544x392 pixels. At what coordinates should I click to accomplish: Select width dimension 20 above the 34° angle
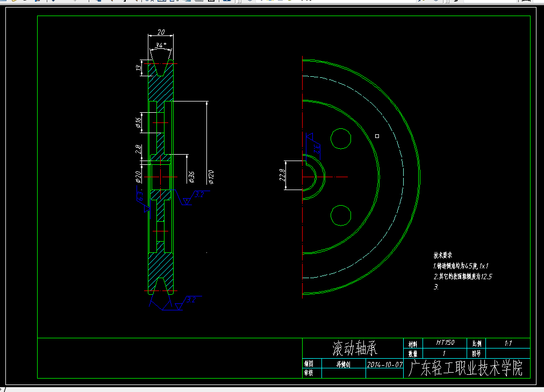161,32
